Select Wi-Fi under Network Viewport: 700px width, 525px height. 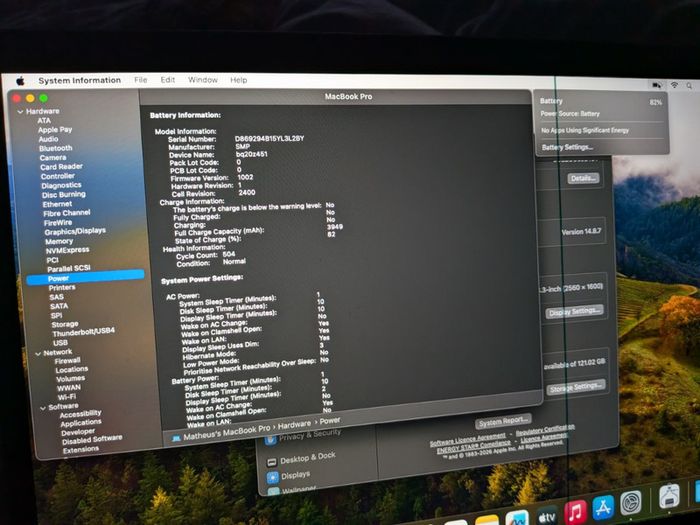tap(67, 397)
